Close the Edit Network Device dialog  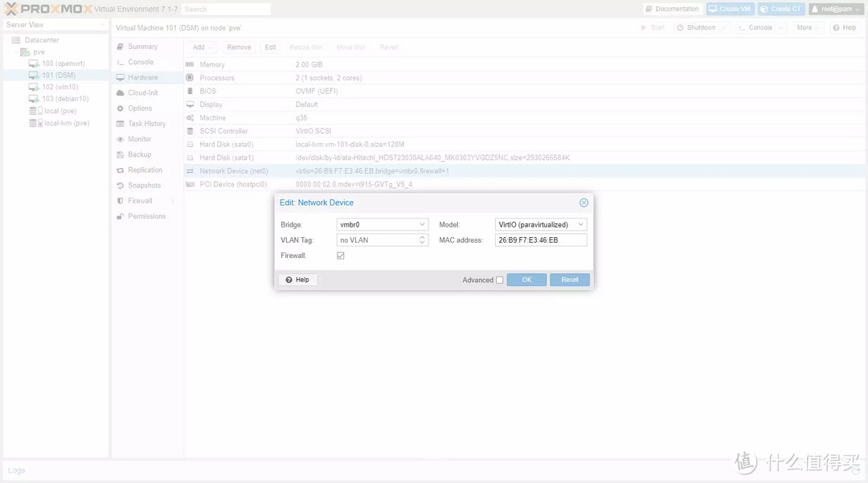pyautogui.click(x=583, y=203)
